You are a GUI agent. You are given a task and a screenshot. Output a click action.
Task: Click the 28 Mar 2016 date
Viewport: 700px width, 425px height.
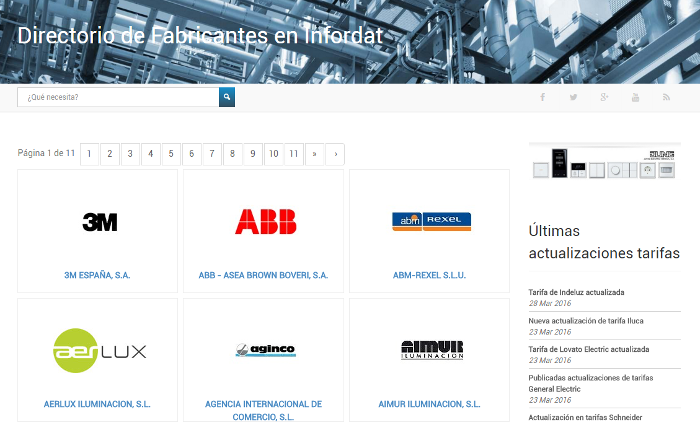click(550, 303)
